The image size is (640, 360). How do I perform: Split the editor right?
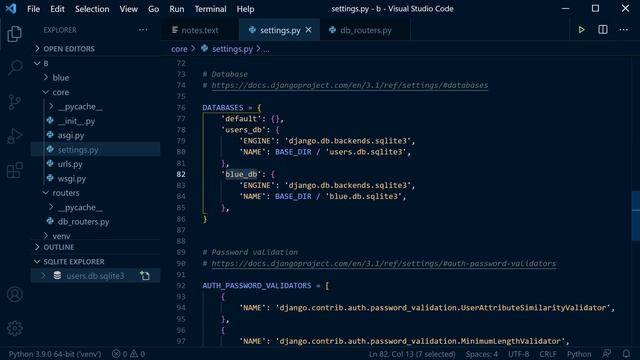click(x=602, y=30)
